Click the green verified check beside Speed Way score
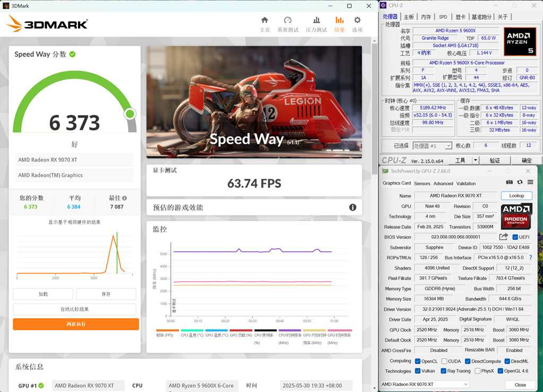The height and width of the screenshot is (392, 543). (72, 54)
